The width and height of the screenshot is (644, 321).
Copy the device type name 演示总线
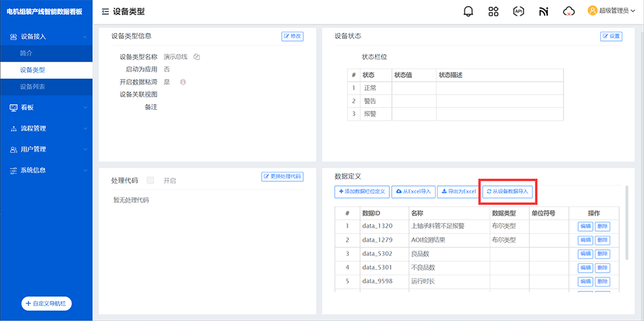[x=197, y=56]
